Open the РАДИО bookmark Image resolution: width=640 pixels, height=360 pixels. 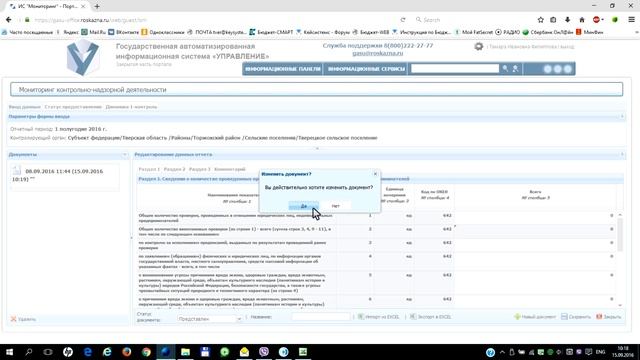[507, 32]
